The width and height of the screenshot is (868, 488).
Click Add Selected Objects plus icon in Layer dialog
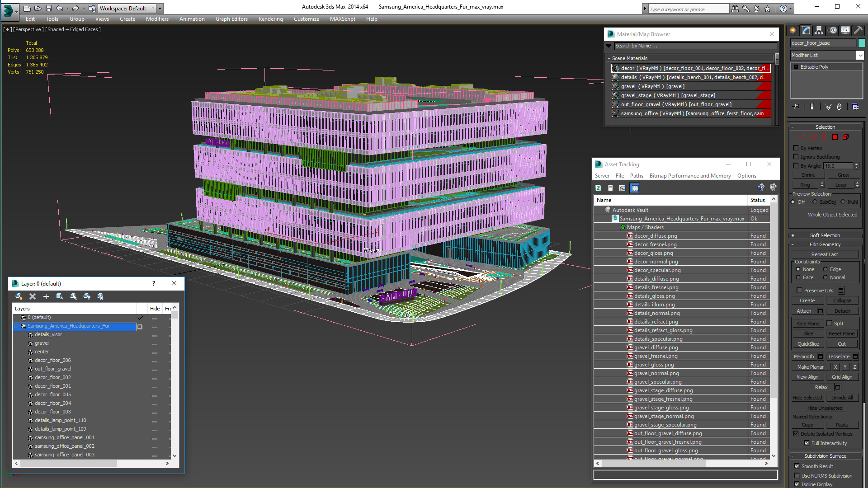tap(46, 296)
